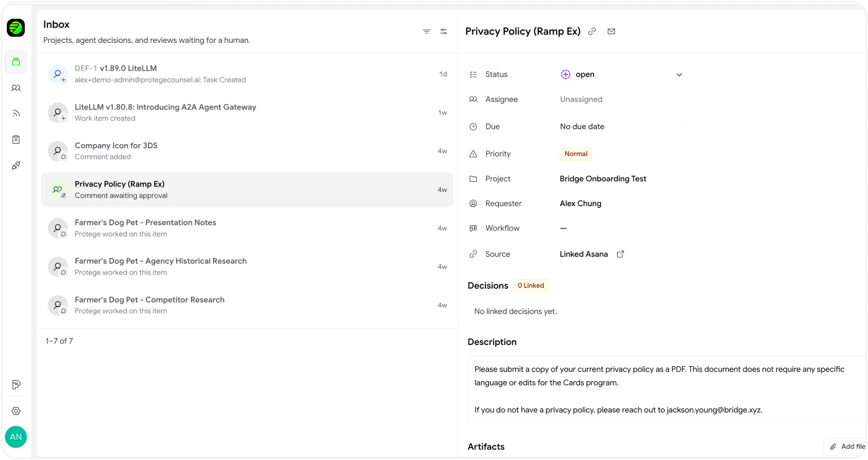Open the feed signal sidebar icon
The height and width of the screenshot is (460, 868).
[16, 114]
